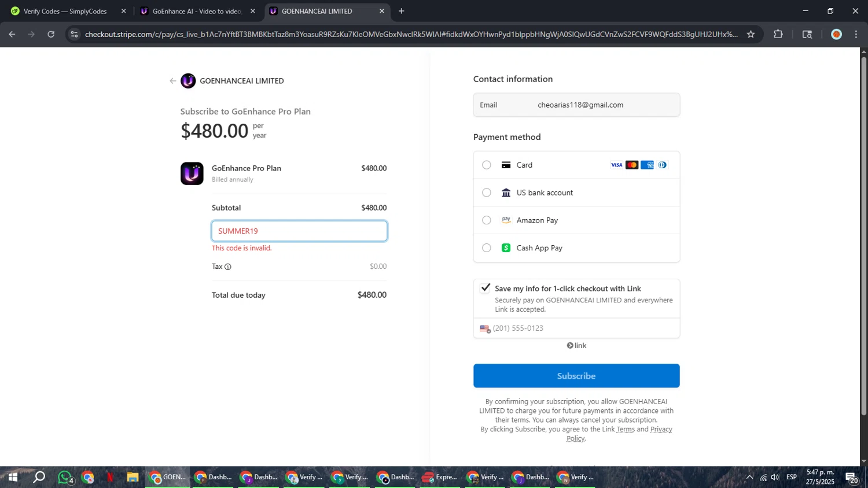868x488 pixels.
Task: Bookmark this page with the star icon
Action: coord(751,34)
